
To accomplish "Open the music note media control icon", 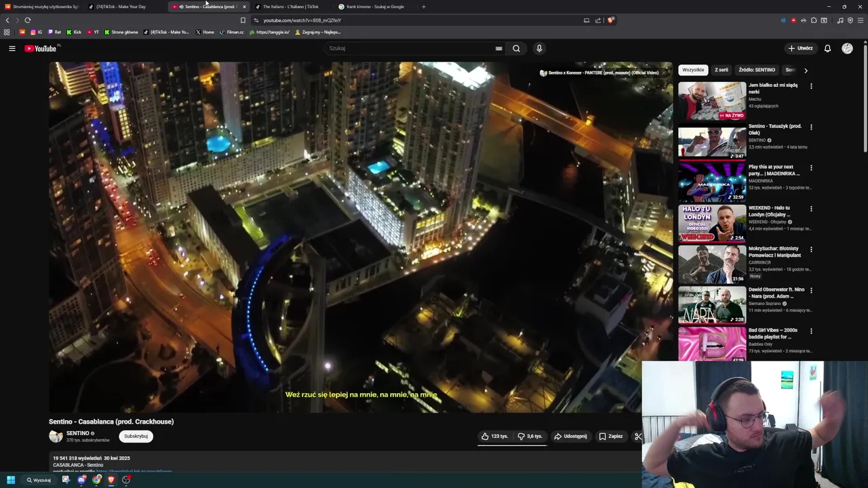I will click(840, 20).
